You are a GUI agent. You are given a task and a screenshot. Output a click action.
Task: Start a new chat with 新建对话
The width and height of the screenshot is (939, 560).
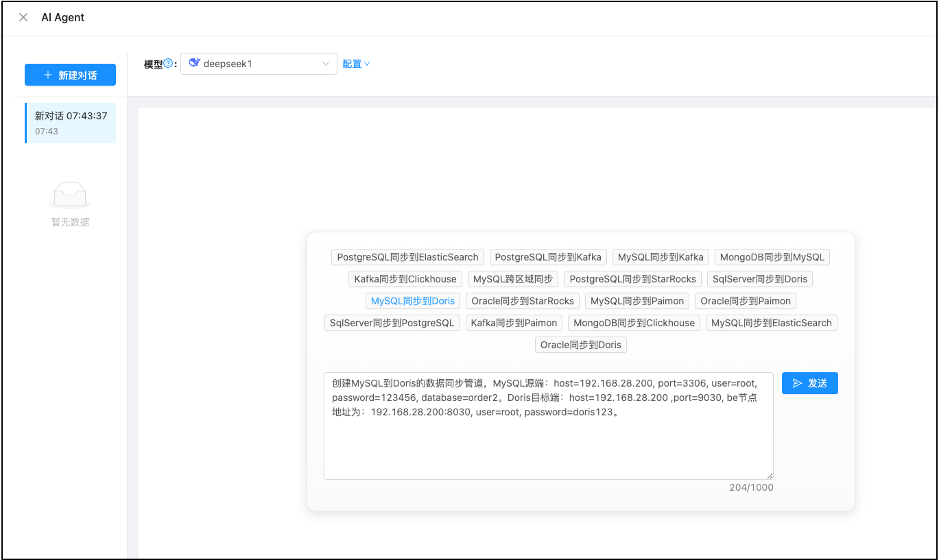(x=70, y=75)
